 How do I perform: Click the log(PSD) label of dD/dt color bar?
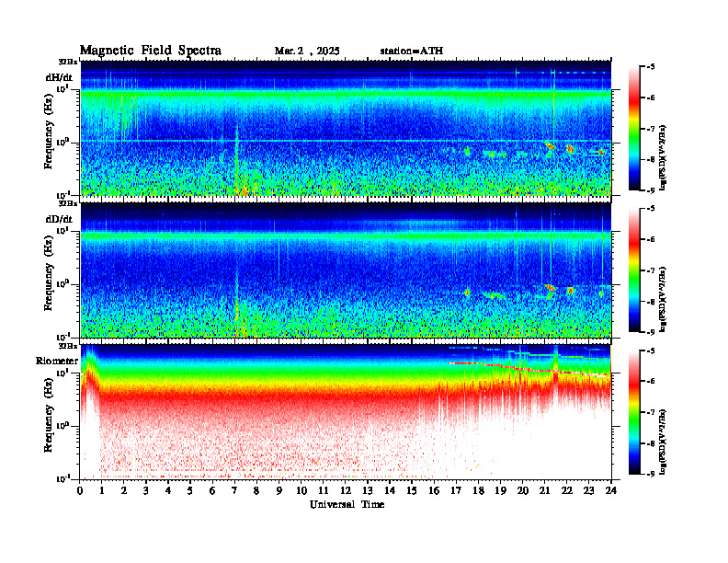tap(663, 299)
